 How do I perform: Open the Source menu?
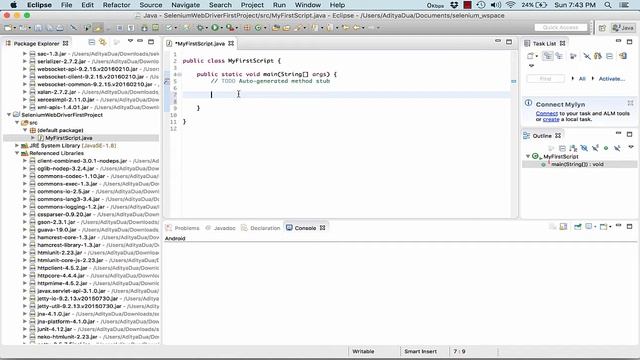tap(151, 5)
